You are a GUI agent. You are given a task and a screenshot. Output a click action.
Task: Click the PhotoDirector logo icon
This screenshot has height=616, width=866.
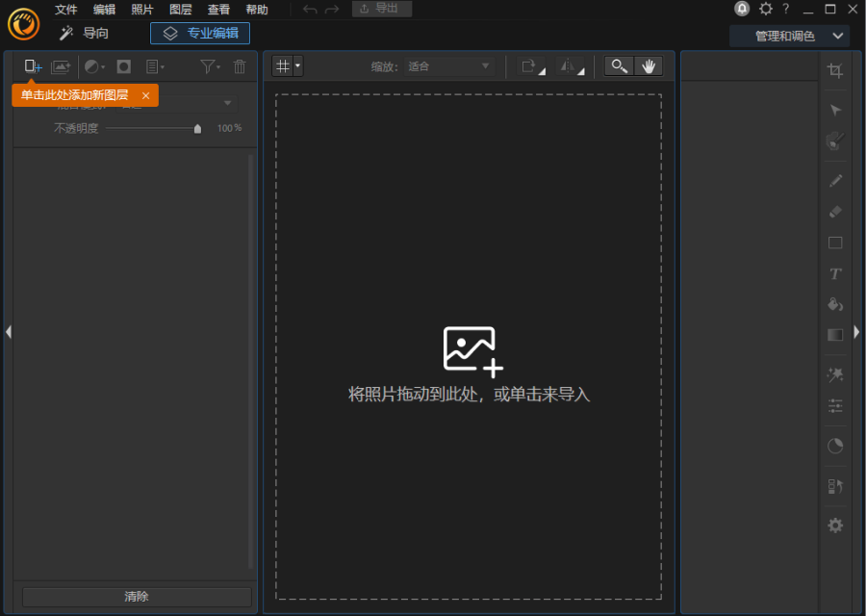click(x=24, y=24)
